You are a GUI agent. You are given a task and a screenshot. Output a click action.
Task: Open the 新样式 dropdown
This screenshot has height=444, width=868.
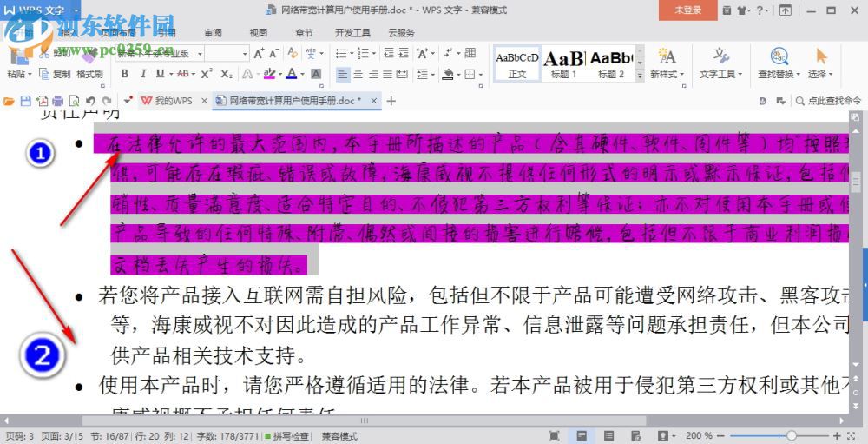tap(667, 74)
